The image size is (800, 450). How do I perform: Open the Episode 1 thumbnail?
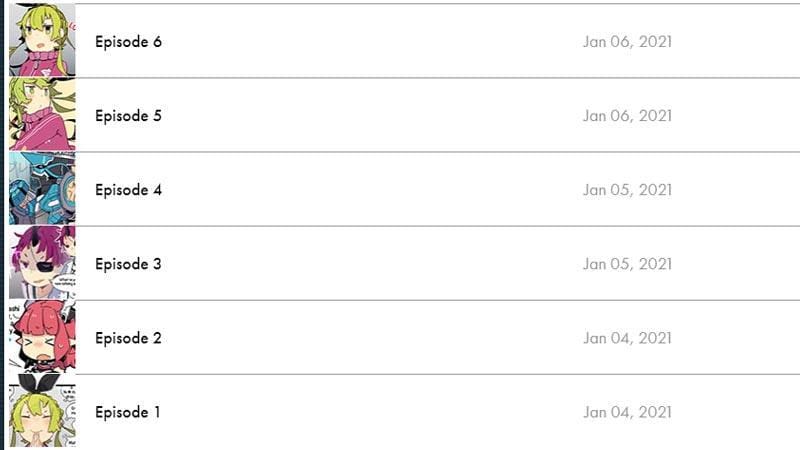pyautogui.click(x=42, y=411)
